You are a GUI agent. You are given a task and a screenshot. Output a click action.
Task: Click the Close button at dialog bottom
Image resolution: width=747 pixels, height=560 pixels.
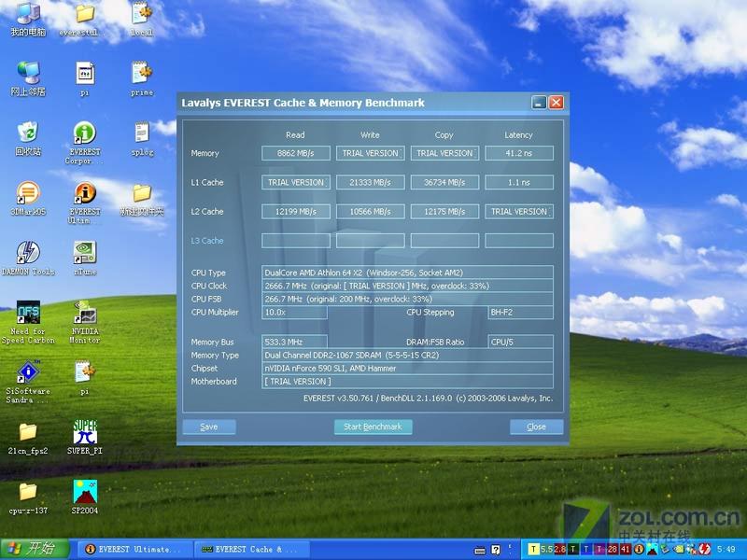click(x=536, y=427)
